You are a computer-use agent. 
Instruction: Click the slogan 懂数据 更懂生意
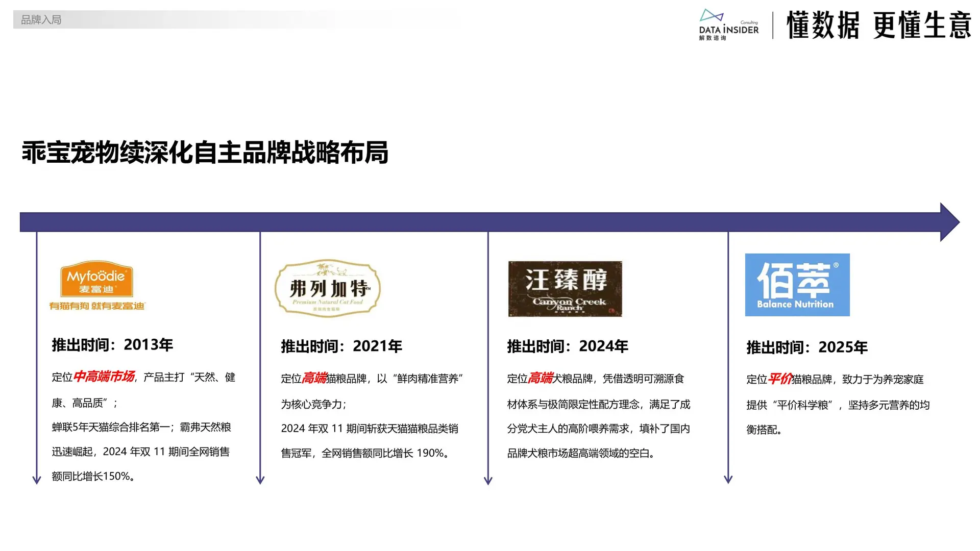point(878,25)
